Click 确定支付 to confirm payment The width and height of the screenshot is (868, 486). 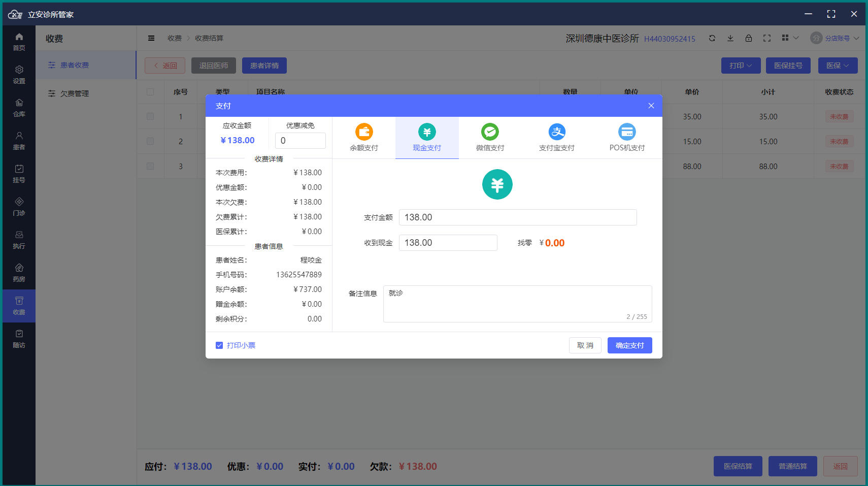click(x=630, y=345)
